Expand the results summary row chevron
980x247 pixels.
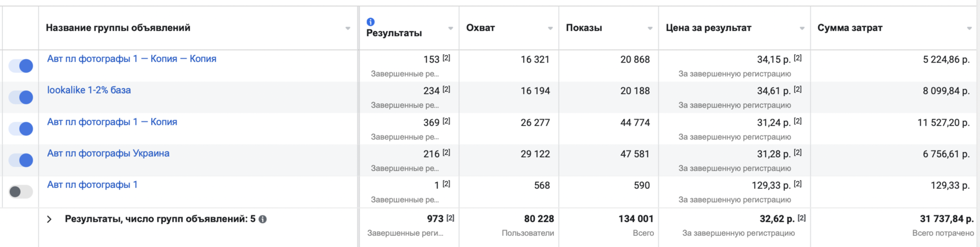[50, 220]
